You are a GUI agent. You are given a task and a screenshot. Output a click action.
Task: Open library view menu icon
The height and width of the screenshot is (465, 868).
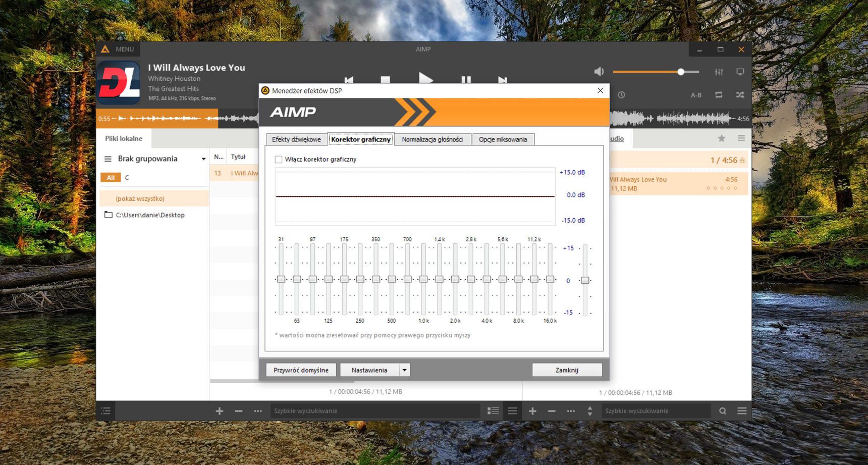512,411
